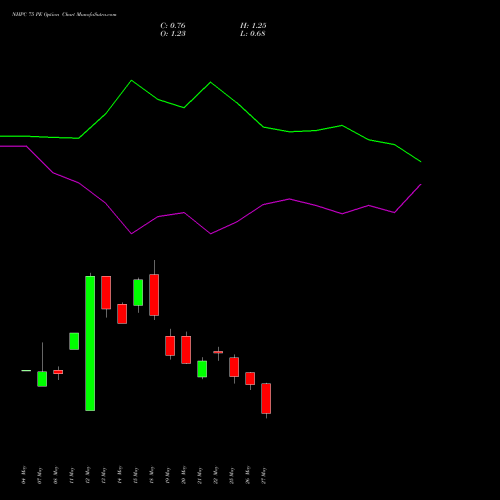Select the red candle for 25 May
Screen dimensions: 500x500
tap(234, 367)
